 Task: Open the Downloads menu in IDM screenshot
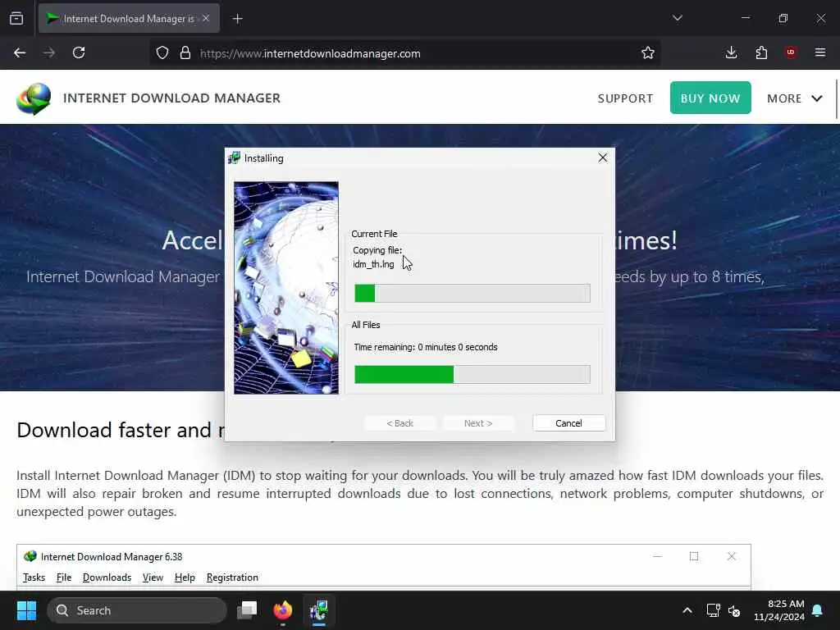(107, 577)
